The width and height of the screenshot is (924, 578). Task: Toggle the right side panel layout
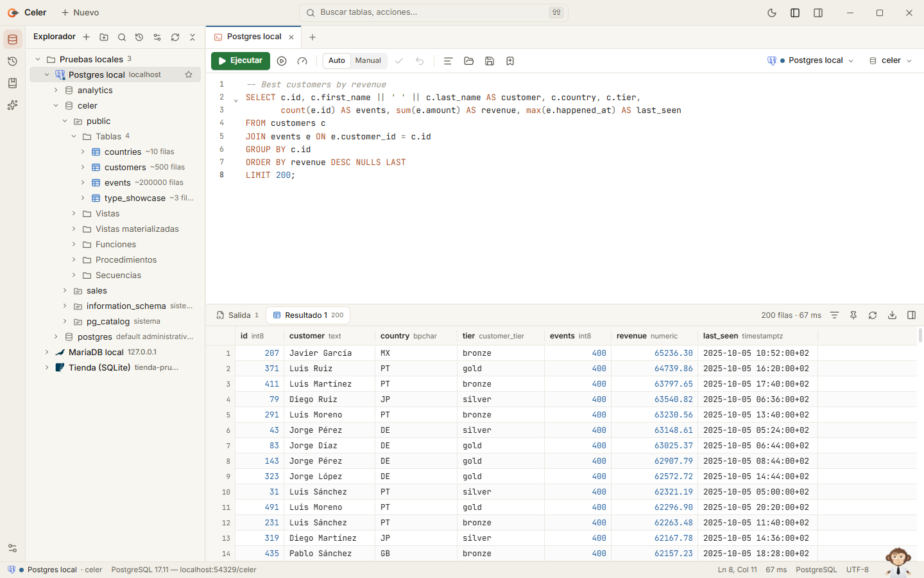tap(818, 13)
